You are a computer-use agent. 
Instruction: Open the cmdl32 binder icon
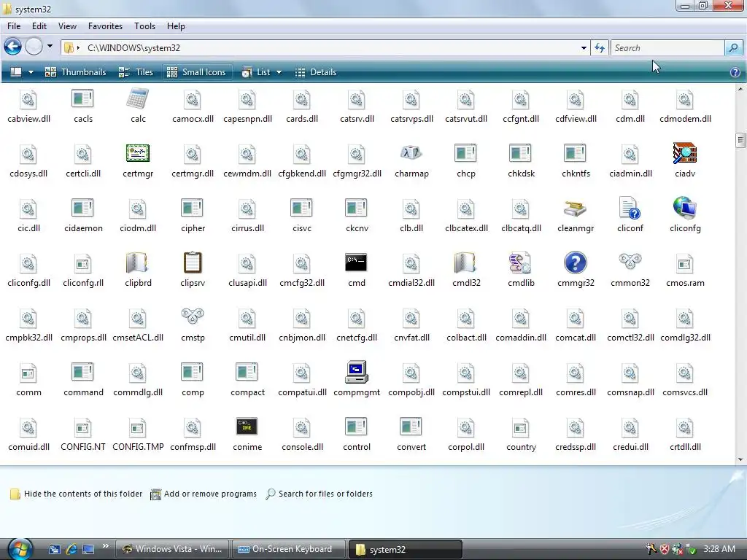point(465,262)
